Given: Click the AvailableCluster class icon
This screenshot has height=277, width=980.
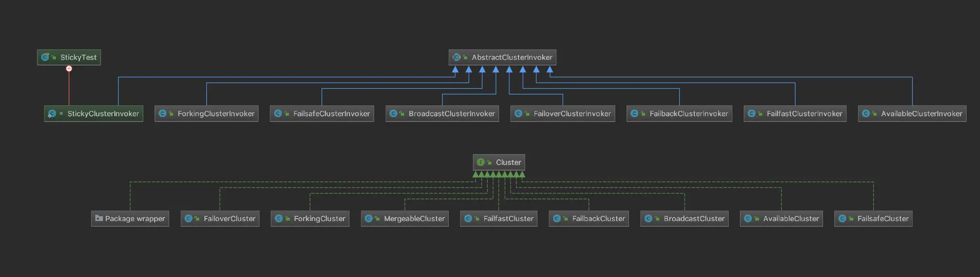Looking at the screenshot, I should 748,218.
